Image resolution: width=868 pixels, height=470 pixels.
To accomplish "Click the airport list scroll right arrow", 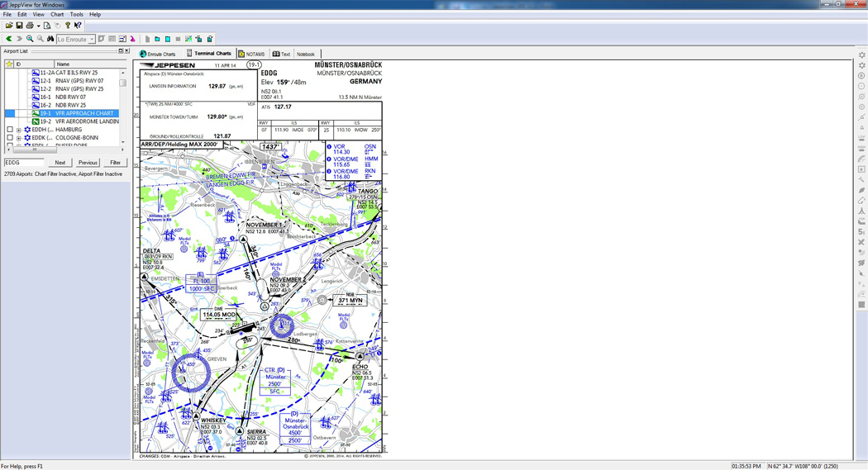I will coord(123,150).
